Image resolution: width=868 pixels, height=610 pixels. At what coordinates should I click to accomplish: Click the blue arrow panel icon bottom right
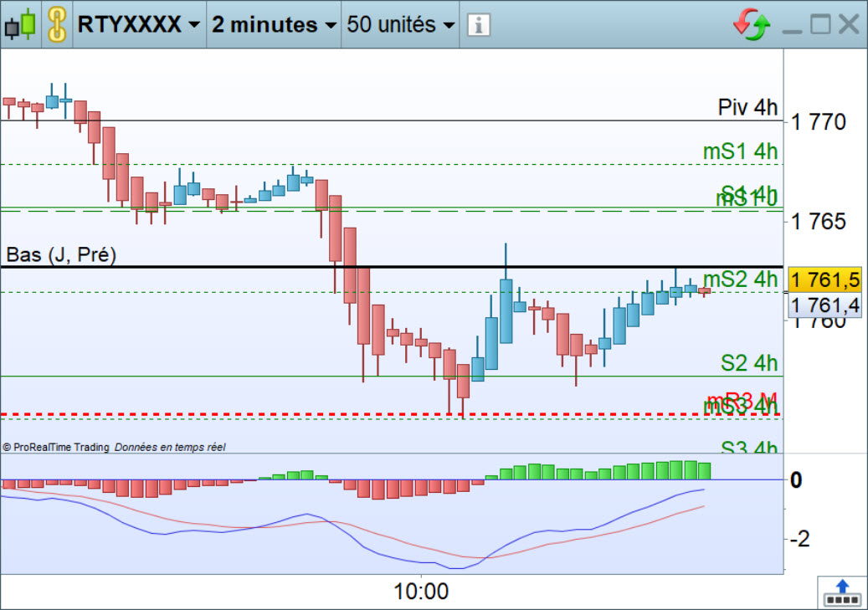(842, 592)
